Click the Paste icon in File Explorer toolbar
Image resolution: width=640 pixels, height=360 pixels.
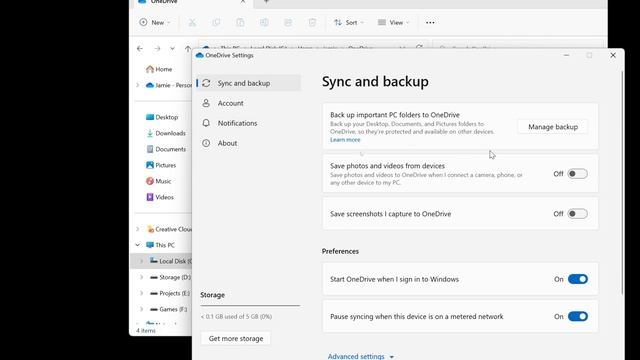(240, 22)
